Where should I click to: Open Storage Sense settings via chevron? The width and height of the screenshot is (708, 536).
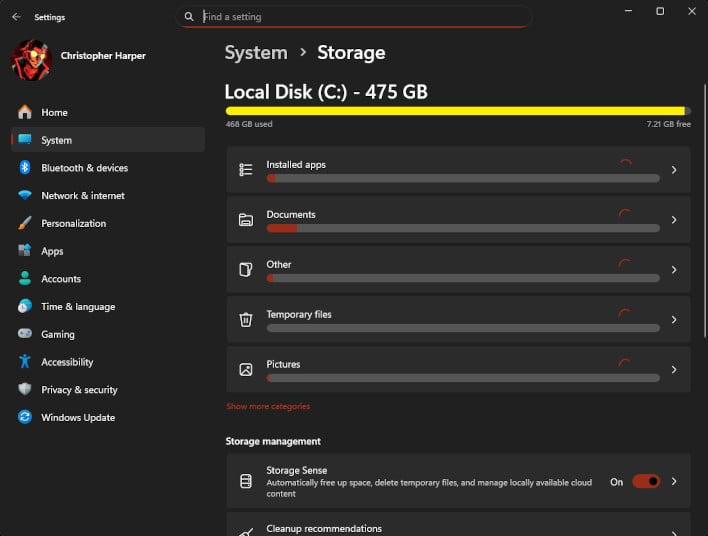tap(674, 481)
